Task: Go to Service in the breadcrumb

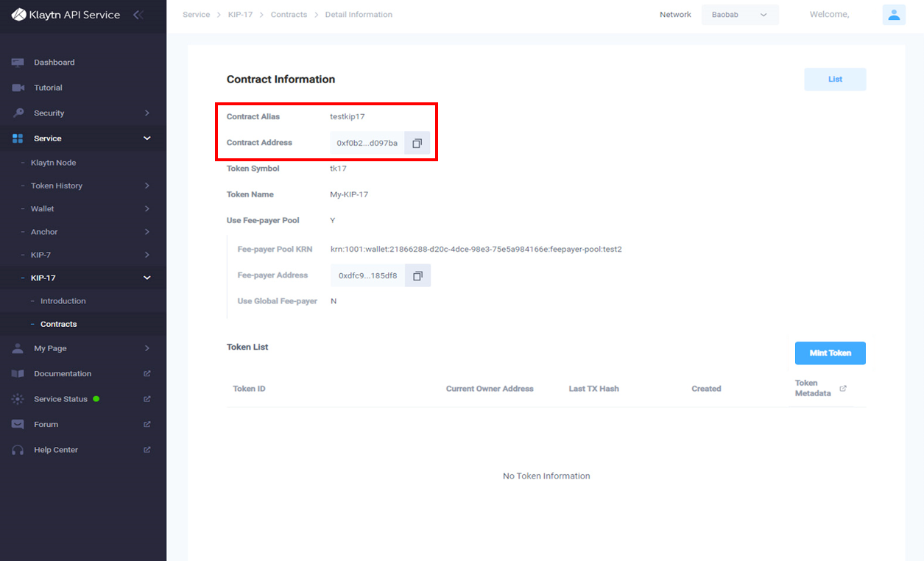Action: [196, 15]
